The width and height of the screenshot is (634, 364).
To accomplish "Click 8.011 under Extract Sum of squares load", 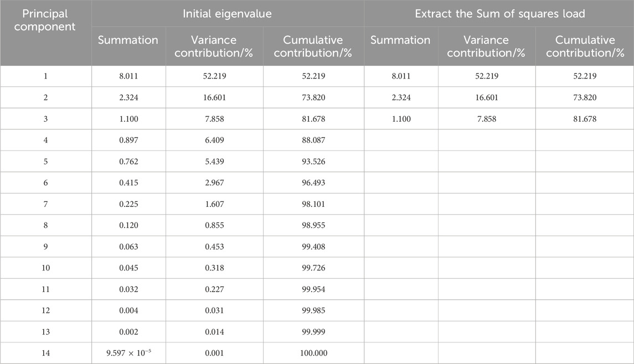I will pos(401,76).
